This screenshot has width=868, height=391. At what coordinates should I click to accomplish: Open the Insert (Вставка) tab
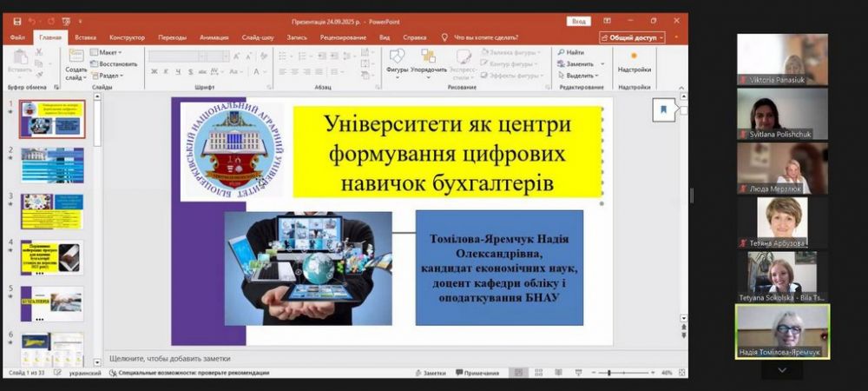[85, 37]
